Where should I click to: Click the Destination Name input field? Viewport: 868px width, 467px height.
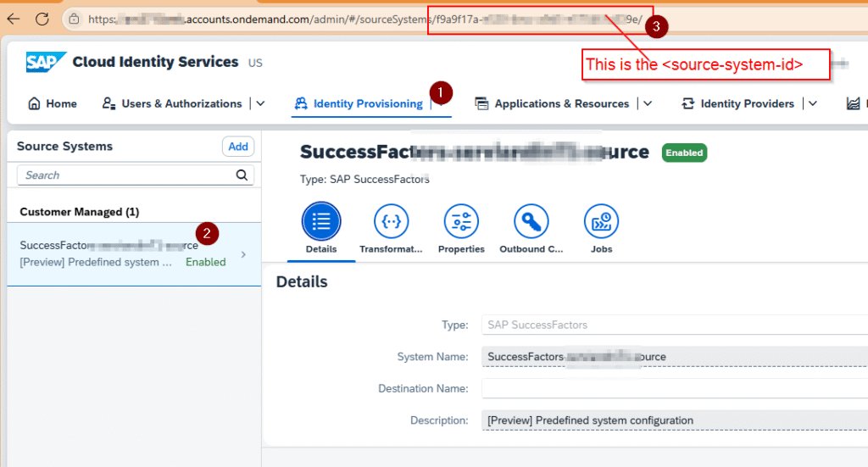tap(675, 388)
